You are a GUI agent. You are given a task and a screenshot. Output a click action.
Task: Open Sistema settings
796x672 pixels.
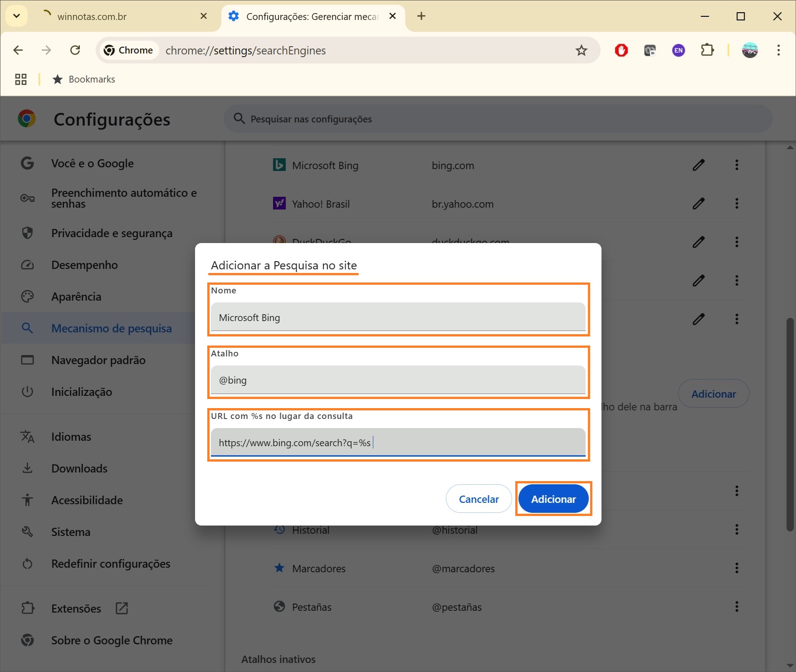(x=71, y=532)
